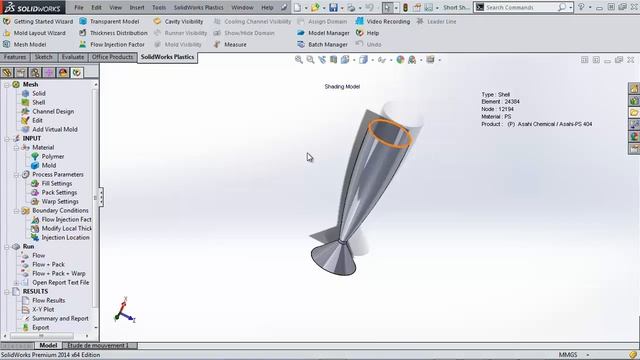640x360 pixels.
Task: Collapse the Boundary Conditions node
Action: 16,211
